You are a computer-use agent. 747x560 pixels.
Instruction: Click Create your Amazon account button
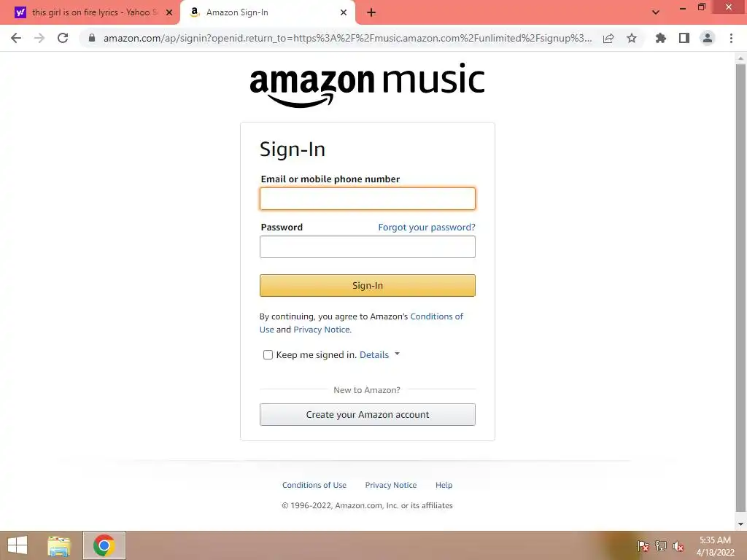(368, 414)
